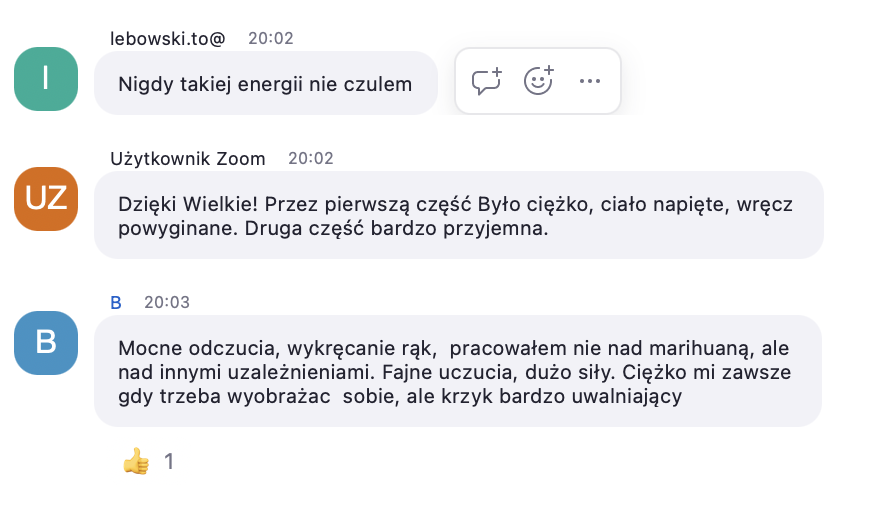Click the blue "B" avatar

(46, 343)
